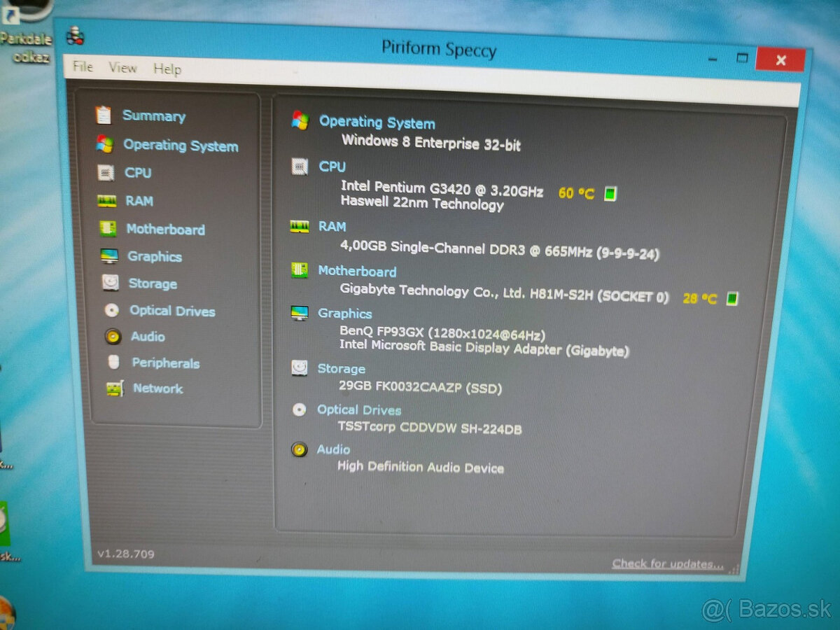Click the Audio speaker icon in summary pane
The height and width of the screenshot is (630, 840).
coord(300,449)
